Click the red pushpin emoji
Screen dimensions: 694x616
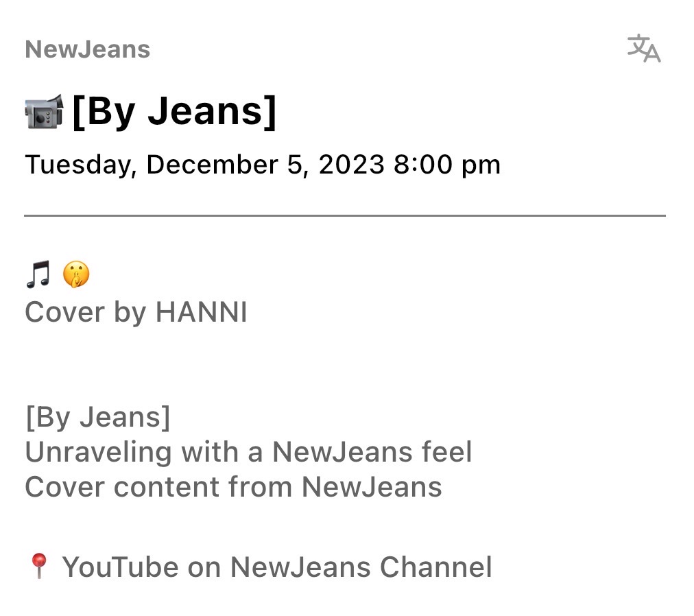[x=39, y=565]
